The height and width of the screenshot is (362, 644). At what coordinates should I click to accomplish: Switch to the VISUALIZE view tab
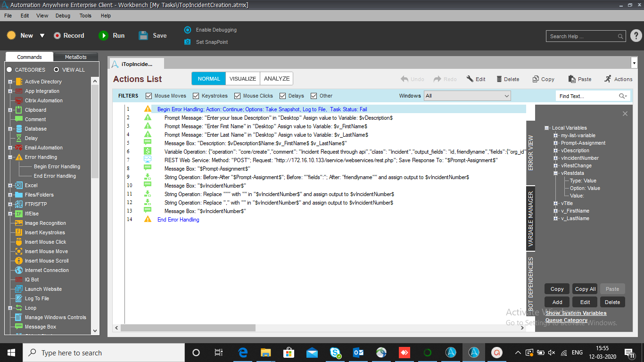(243, 79)
